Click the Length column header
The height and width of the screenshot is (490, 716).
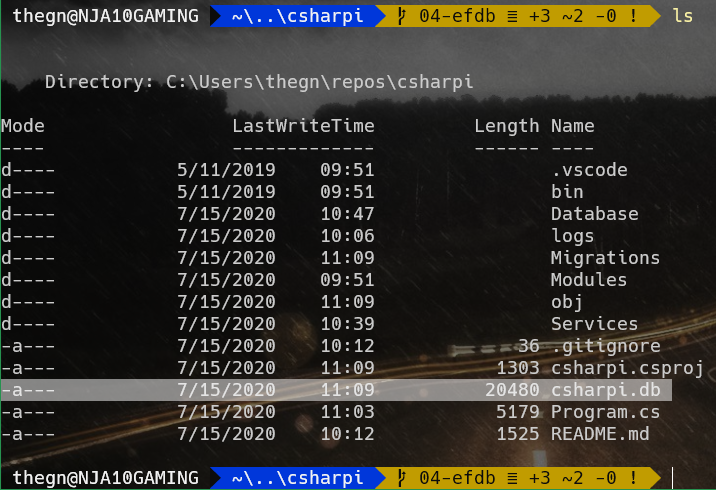coord(506,125)
